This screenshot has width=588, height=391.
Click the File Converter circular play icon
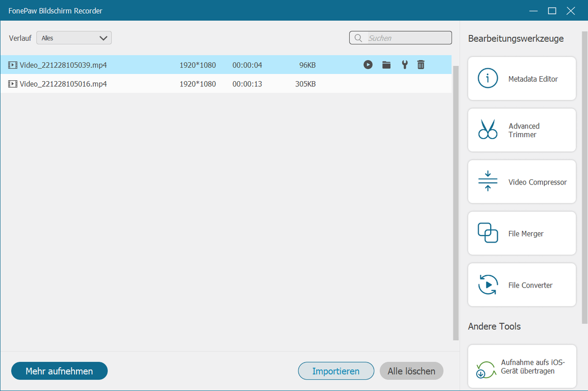coord(488,285)
